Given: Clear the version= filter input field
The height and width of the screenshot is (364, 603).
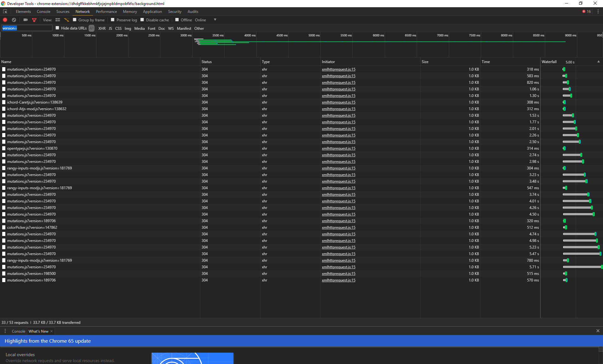Looking at the screenshot, I should click(x=27, y=28).
